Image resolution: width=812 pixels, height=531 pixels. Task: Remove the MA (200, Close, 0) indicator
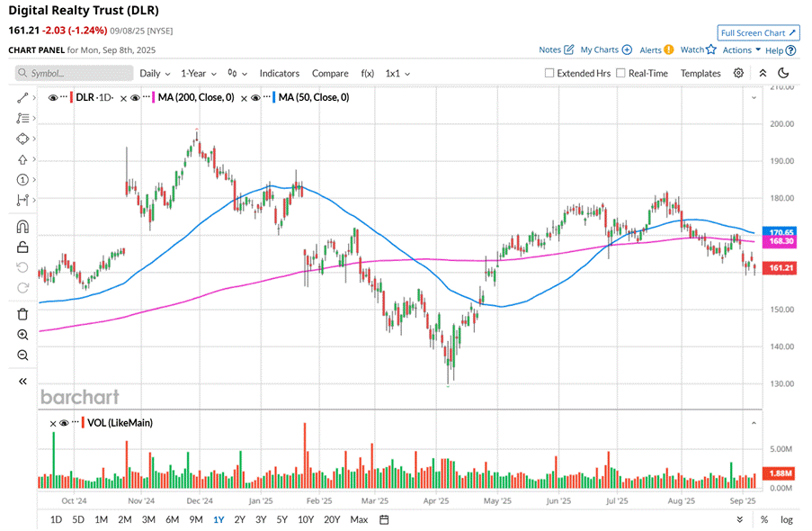[x=123, y=98]
